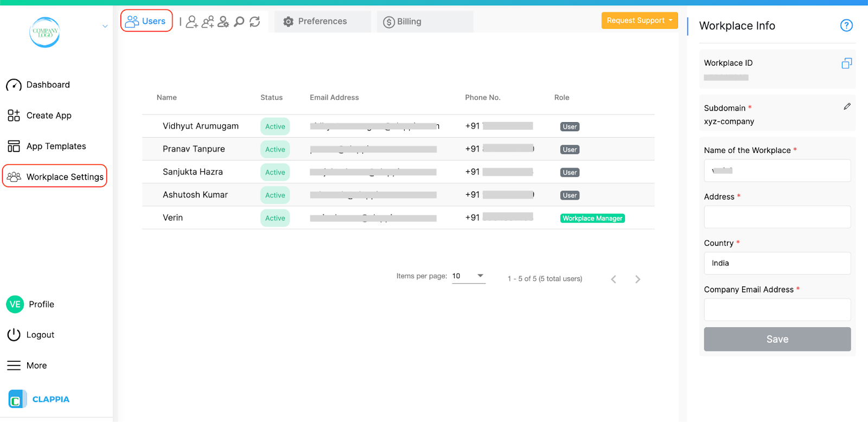Switch to the Users tab
Viewport: 868px width, 422px height.
(146, 21)
